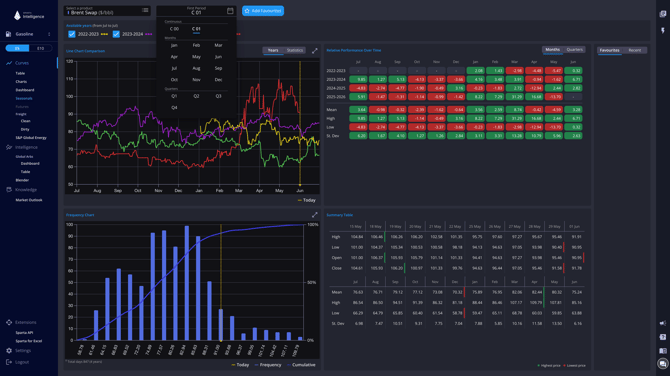670x376 pixels.
Task: Open Clean under Freight
Action: coord(26,121)
